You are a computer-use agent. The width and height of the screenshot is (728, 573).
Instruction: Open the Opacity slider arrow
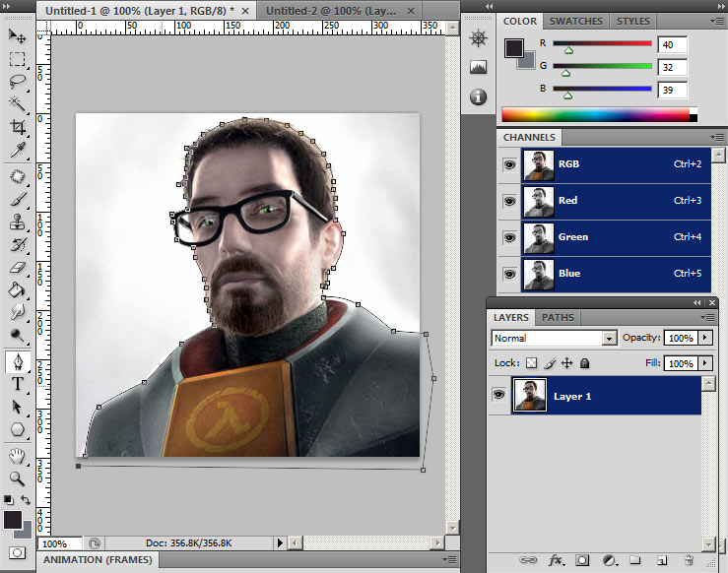click(705, 338)
